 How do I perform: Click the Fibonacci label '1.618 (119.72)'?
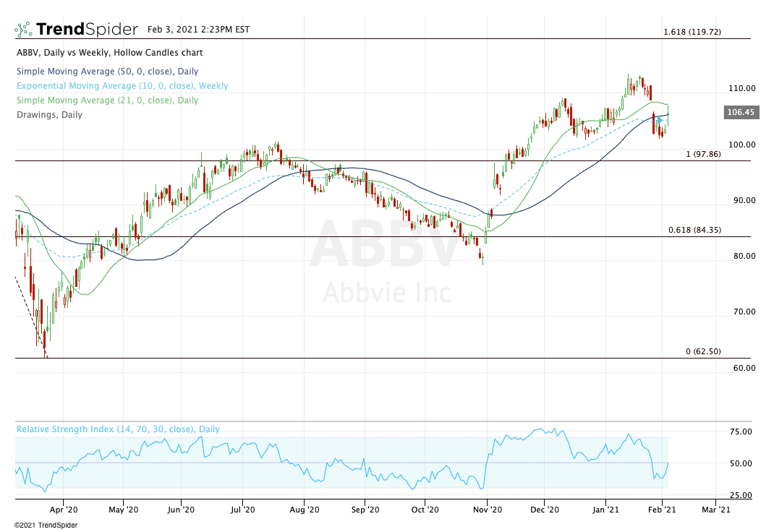coord(692,32)
